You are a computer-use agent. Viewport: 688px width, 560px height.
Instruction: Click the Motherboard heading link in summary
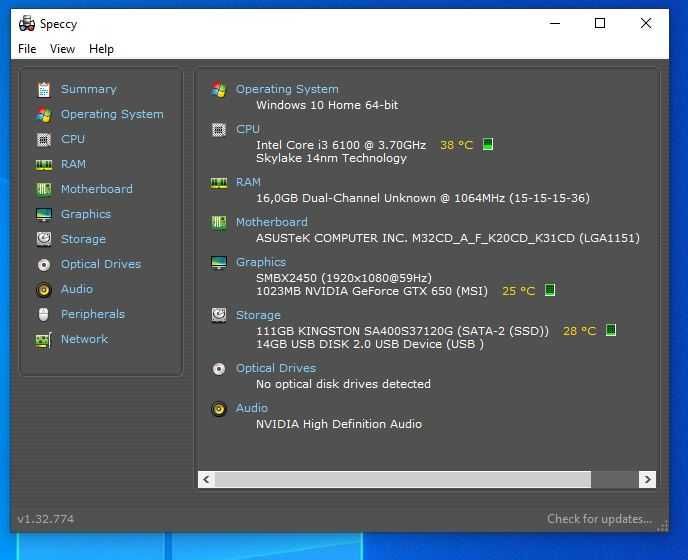tap(272, 222)
